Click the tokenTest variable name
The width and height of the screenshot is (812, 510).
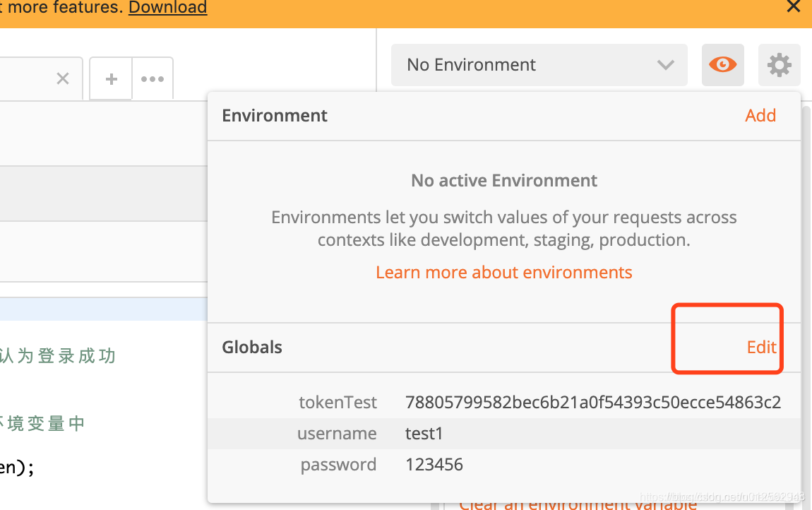(x=338, y=402)
